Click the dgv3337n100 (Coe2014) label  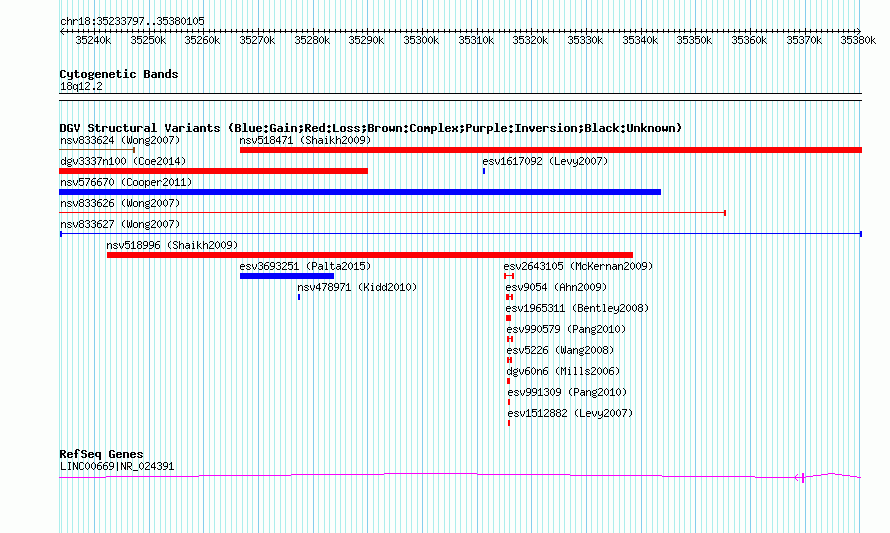tap(123, 161)
